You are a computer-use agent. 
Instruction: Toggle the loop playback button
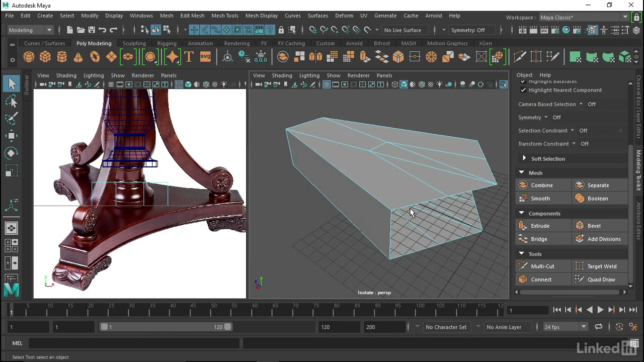tap(599, 327)
